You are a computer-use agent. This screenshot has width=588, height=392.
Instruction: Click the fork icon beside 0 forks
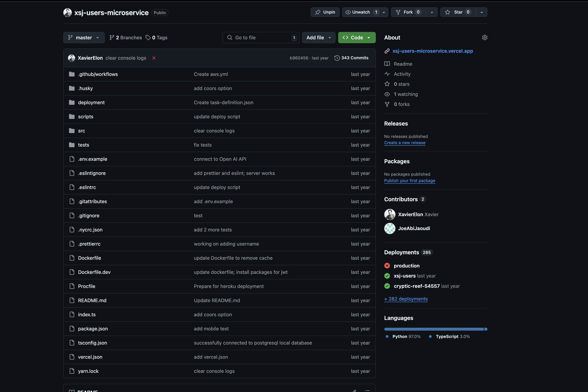[387, 104]
